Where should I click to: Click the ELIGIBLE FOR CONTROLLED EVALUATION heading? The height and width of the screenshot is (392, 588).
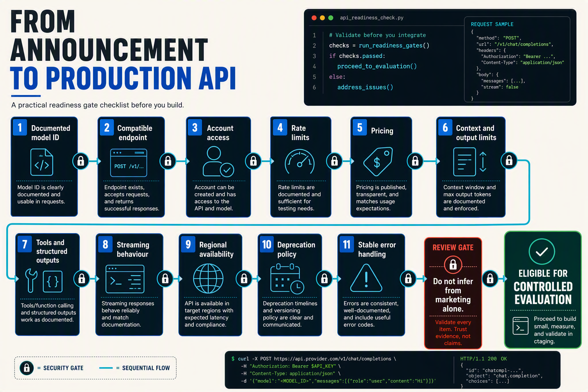click(x=543, y=287)
